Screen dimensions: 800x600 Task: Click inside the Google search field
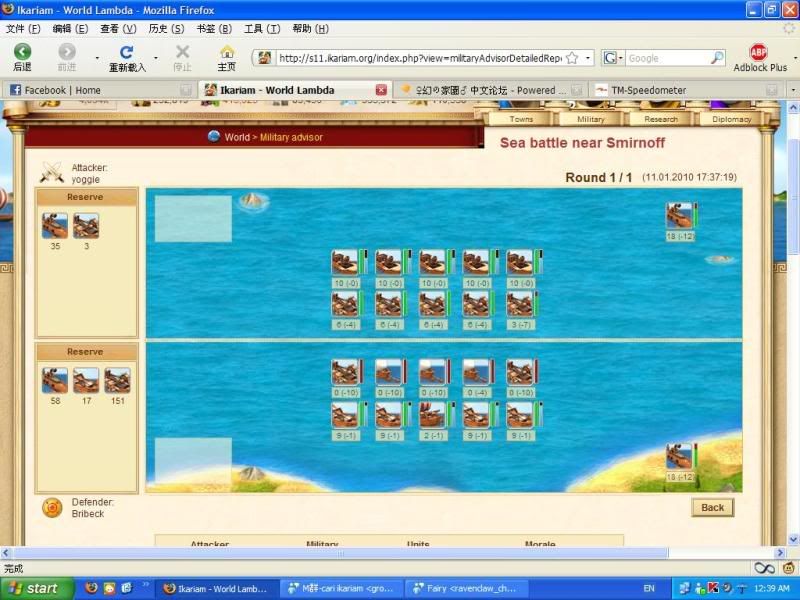pos(665,58)
